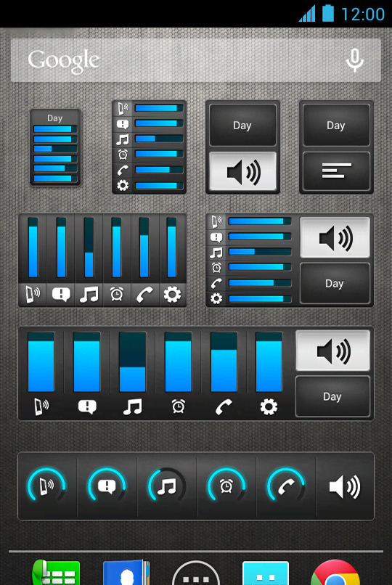Open the Messaging app from the dock
This screenshot has height=585, width=392.
coord(266,573)
